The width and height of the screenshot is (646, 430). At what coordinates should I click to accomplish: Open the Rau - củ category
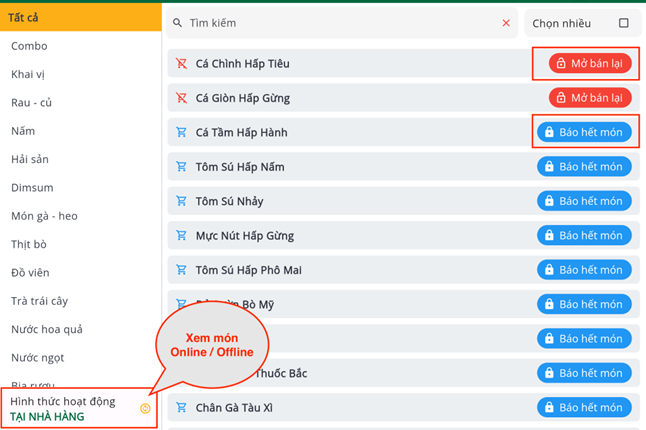pyautogui.click(x=31, y=103)
